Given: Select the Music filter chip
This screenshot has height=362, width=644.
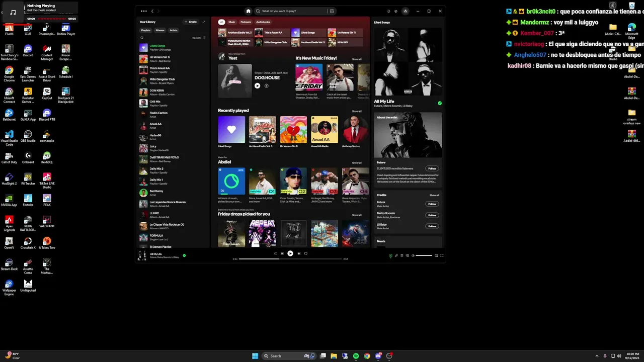Looking at the screenshot, I should [232, 22].
